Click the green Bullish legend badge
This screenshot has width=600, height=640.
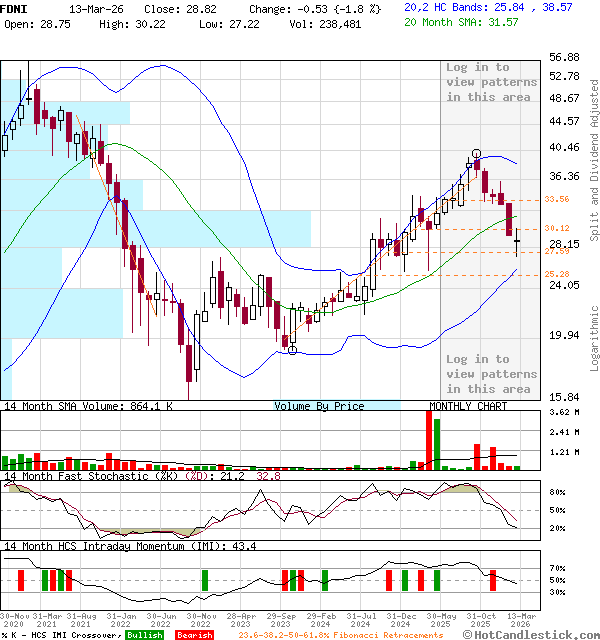[x=144, y=635]
